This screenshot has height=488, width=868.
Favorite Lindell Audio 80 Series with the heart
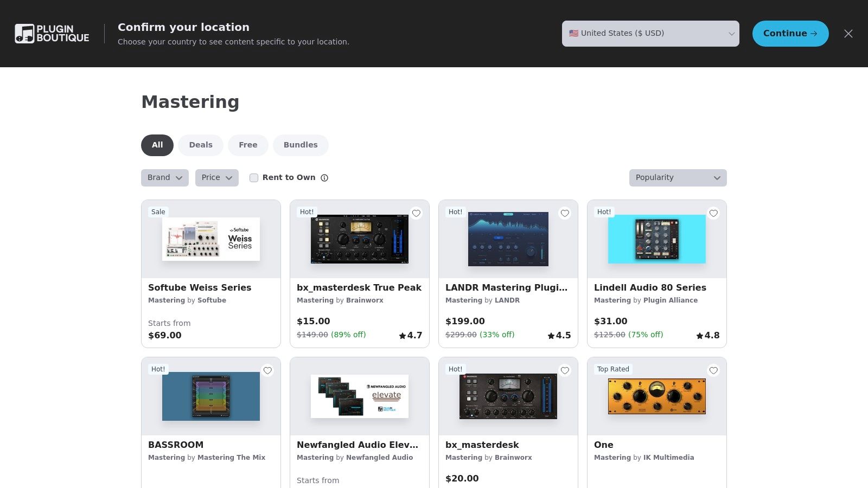click(x=713, y=213)
